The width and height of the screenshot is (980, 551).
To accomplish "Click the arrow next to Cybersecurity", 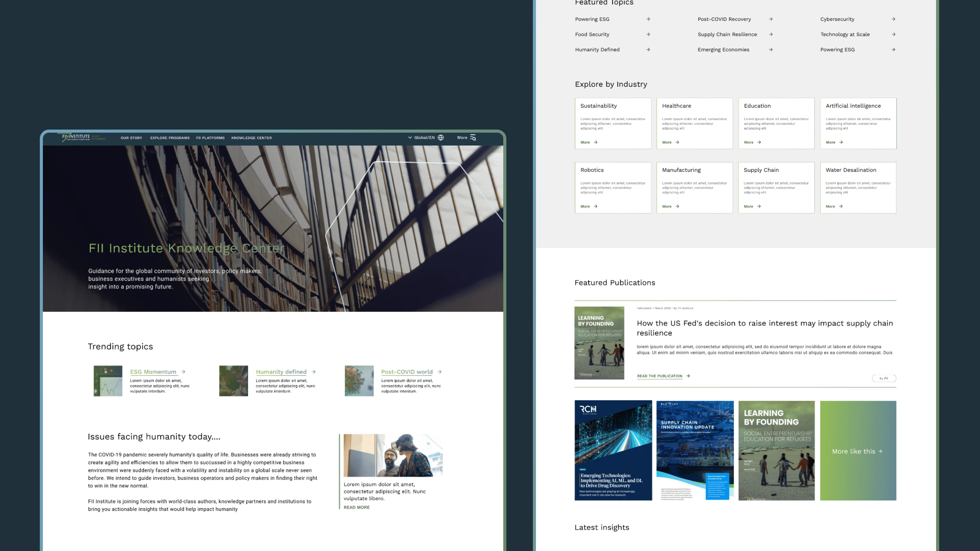I will [893, 19].
